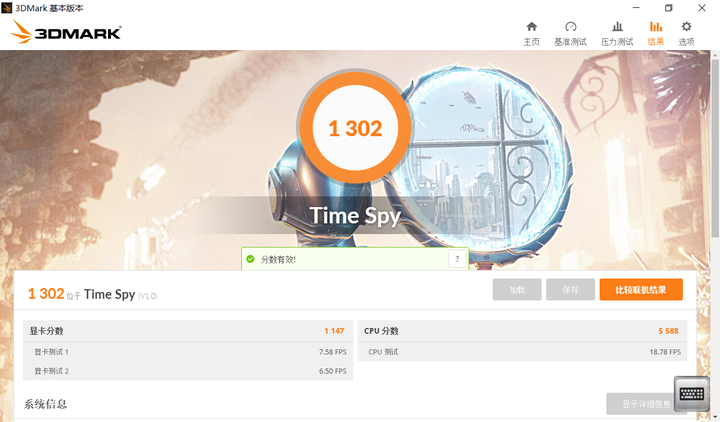This screenshot has width=720, height=422.
Task: Click the 3DMark logo in the header
Action: click(66, 32)
